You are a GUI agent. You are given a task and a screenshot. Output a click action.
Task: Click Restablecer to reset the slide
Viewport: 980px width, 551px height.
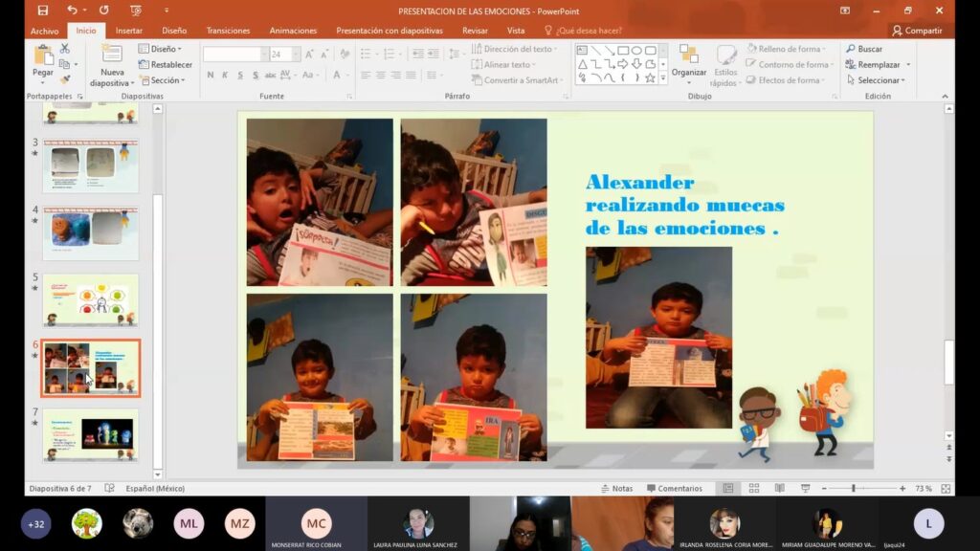pyautogui.click(x=165, y=64)
